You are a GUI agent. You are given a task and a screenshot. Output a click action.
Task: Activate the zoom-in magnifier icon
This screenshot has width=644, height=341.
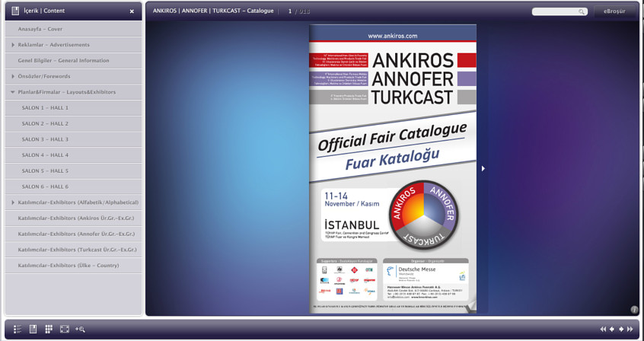(x=80, y=329)
